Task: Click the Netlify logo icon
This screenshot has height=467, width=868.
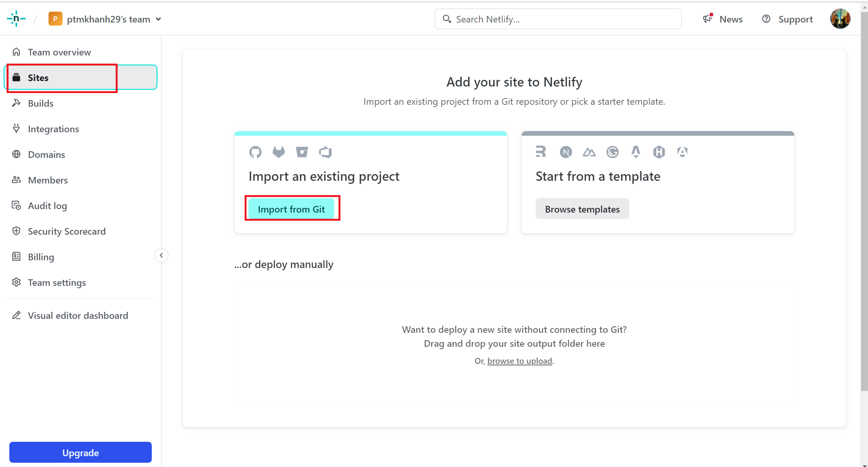Action: click(16, 19)
